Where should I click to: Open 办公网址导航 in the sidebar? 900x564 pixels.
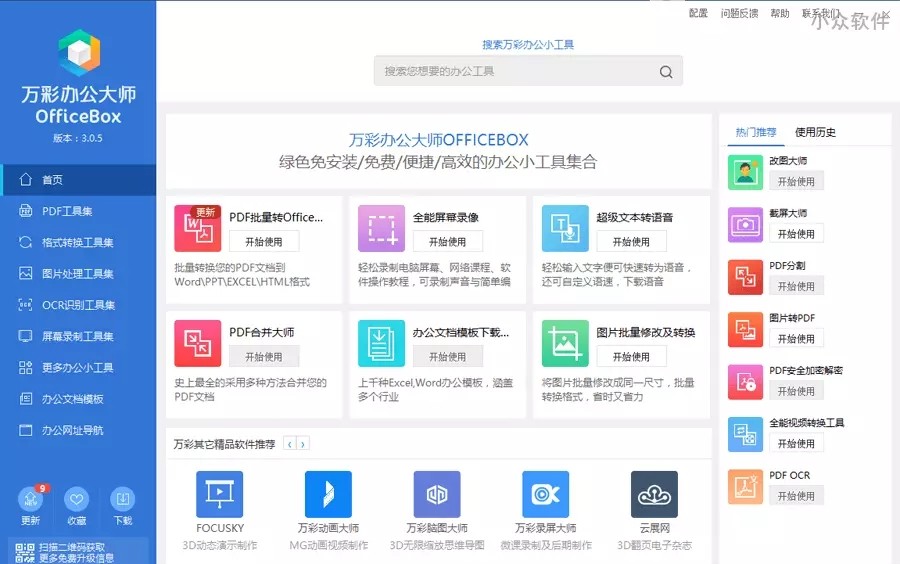click(x=78, y=430)
